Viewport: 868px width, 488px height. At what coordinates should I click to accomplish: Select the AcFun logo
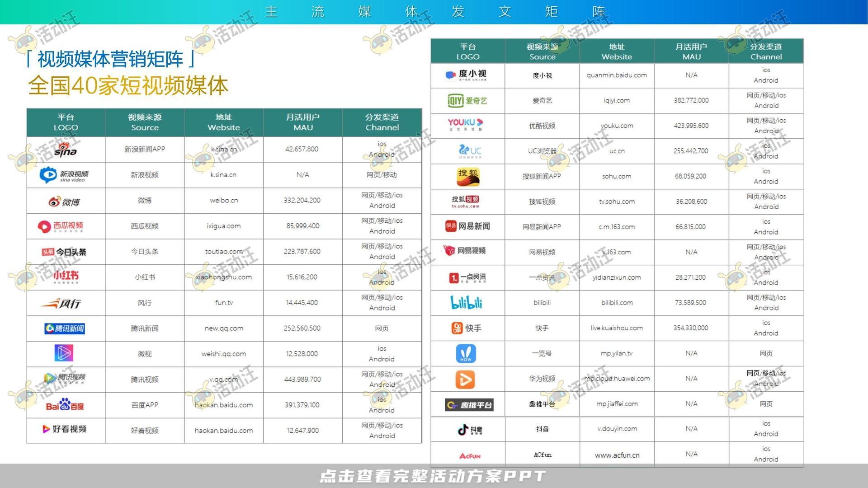470,456
